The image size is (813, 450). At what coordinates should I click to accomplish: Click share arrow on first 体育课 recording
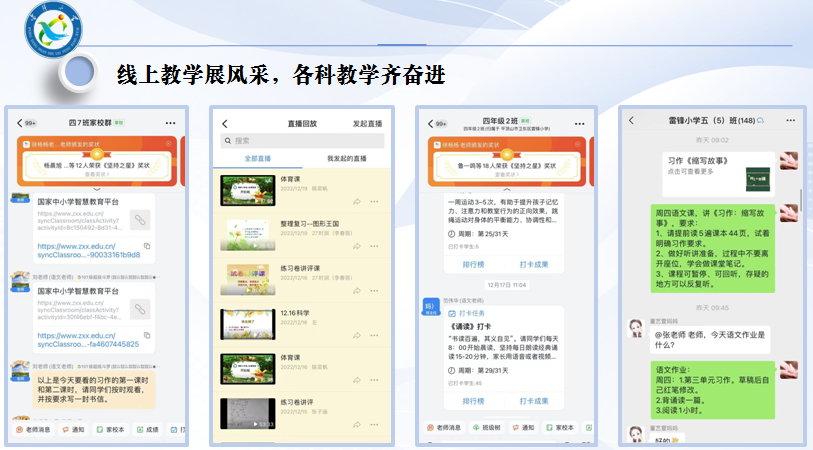pyautogui.click(x=357, y=200)
